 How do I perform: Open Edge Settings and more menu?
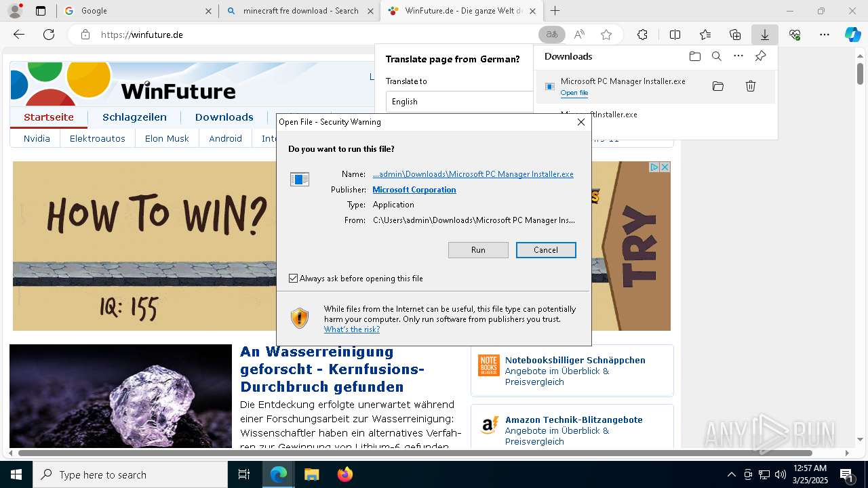pos(825,35)
